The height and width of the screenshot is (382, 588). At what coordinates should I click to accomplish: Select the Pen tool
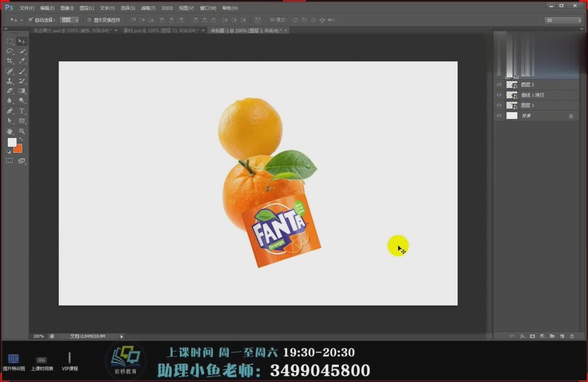coord(10,111)
